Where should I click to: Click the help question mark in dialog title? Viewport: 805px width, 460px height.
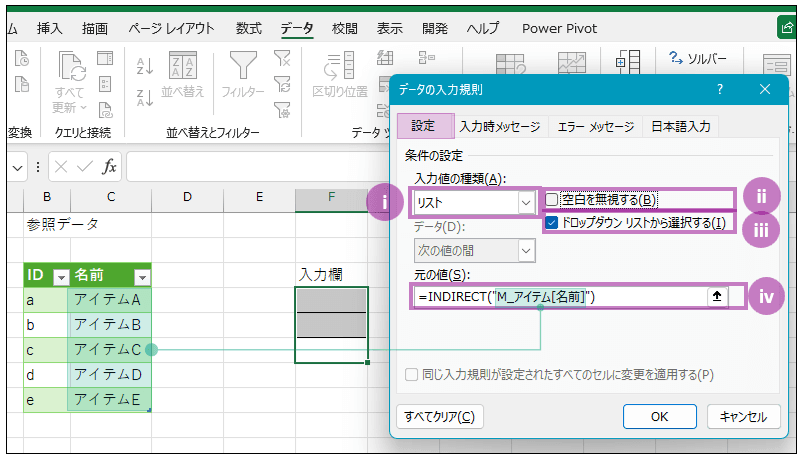point(720,89)
